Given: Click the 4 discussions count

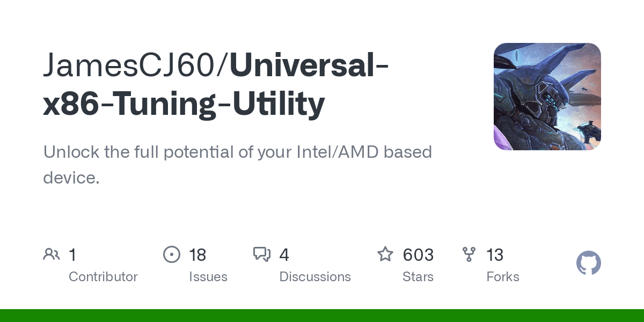Looking at the screenshot, I should coord(284,255).
